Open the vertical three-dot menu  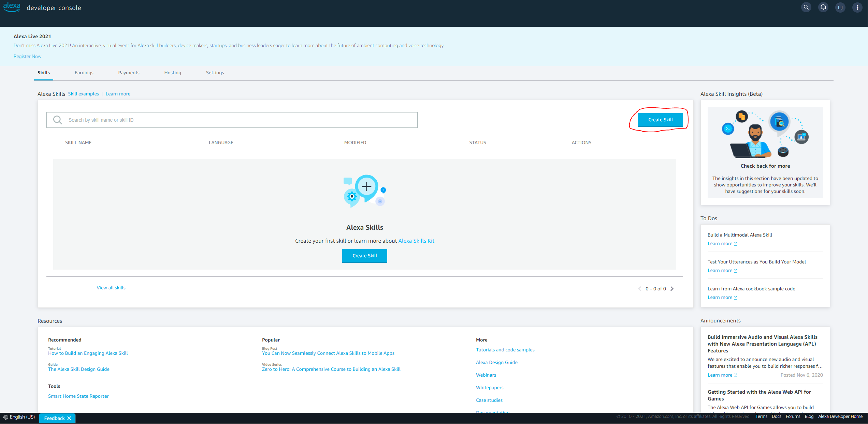tap(857, 7)
